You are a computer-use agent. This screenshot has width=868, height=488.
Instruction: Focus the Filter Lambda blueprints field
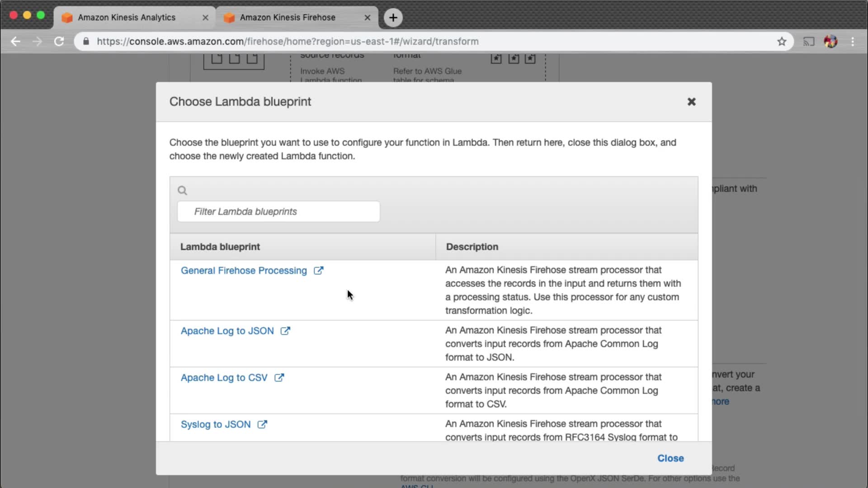click(x=278, y=211)
